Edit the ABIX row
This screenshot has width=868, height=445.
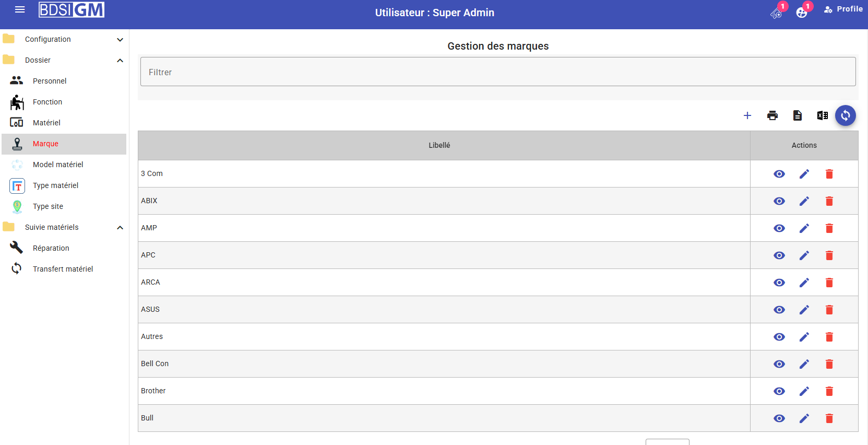click(804, 201)
